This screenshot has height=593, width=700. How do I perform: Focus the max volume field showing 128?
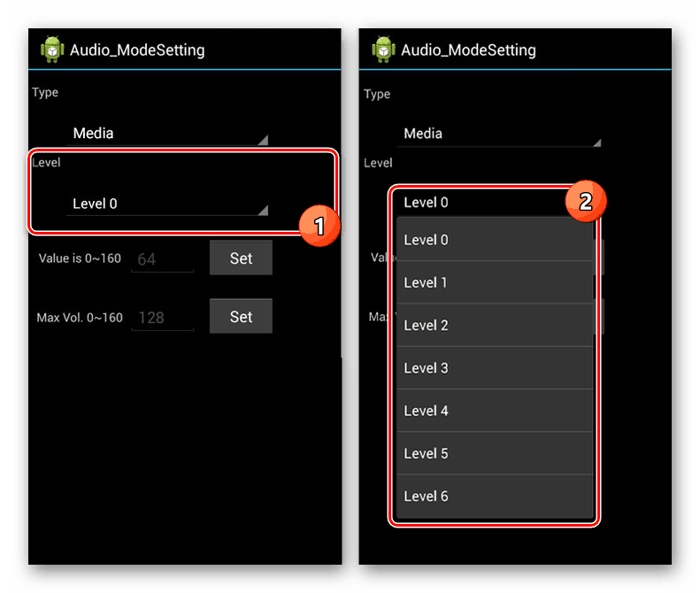(163, 318)
